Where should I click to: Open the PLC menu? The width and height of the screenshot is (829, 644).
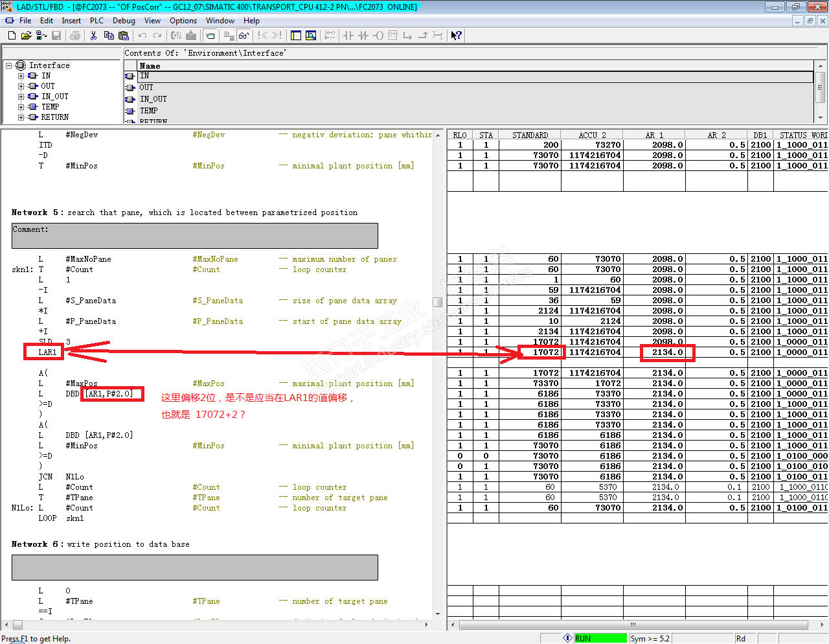coord(97,21)
